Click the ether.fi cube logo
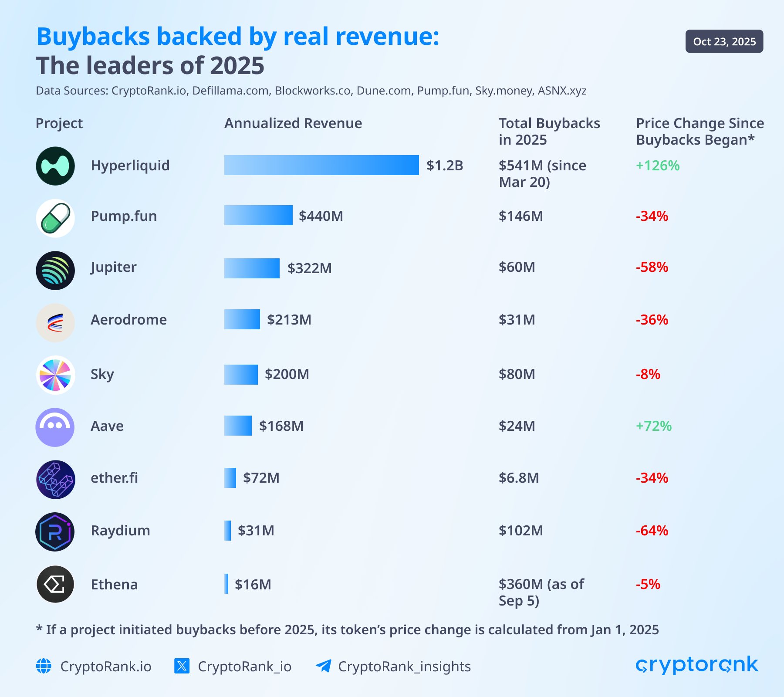Image resolution: width=784 pixels, height=697 pixels. (55, 479)
